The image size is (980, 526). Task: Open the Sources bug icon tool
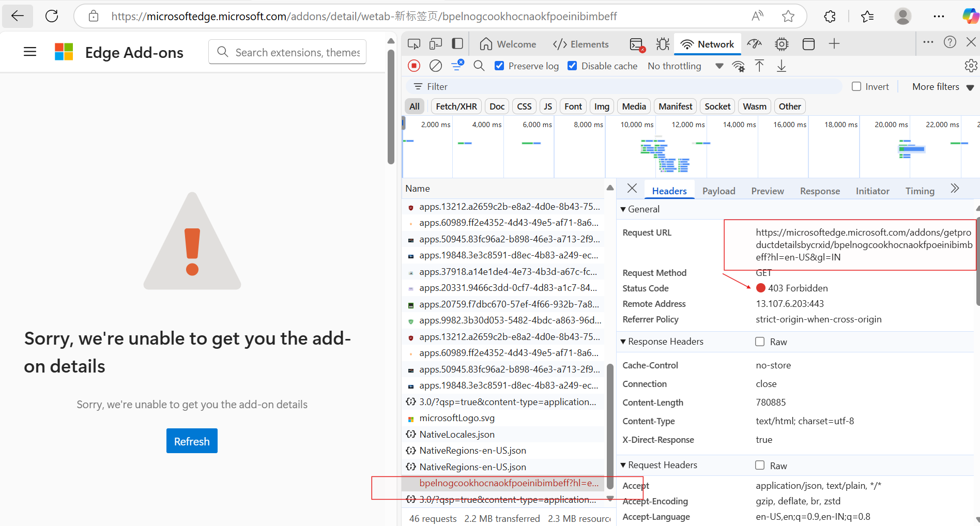point(663,44)
